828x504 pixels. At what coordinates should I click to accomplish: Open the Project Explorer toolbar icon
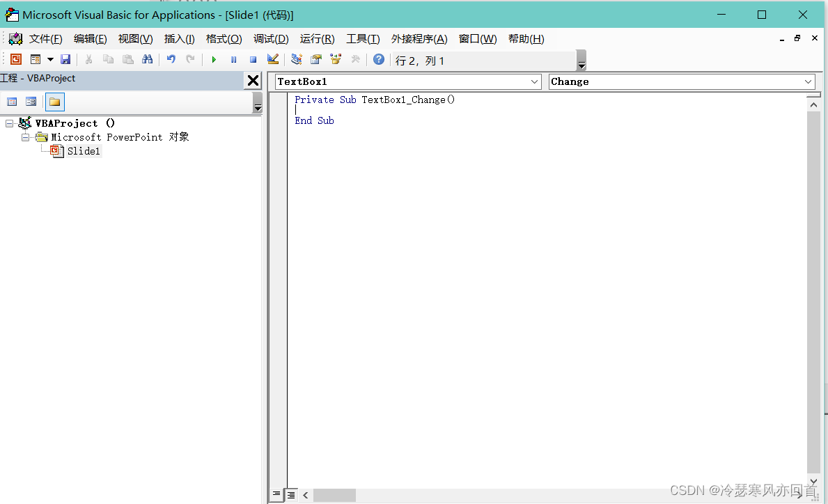[x=297, y=60]
